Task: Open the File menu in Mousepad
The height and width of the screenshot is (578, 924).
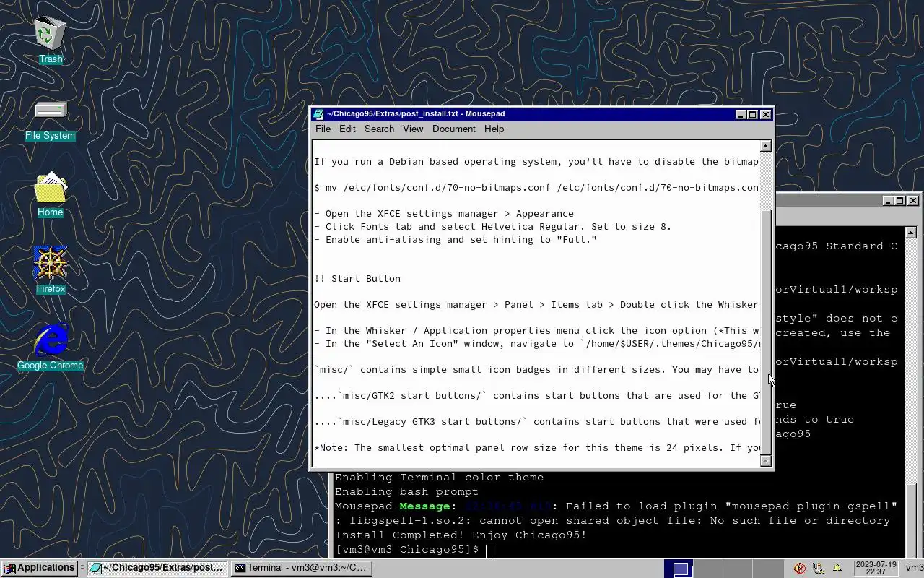Action: click(323, 129)
